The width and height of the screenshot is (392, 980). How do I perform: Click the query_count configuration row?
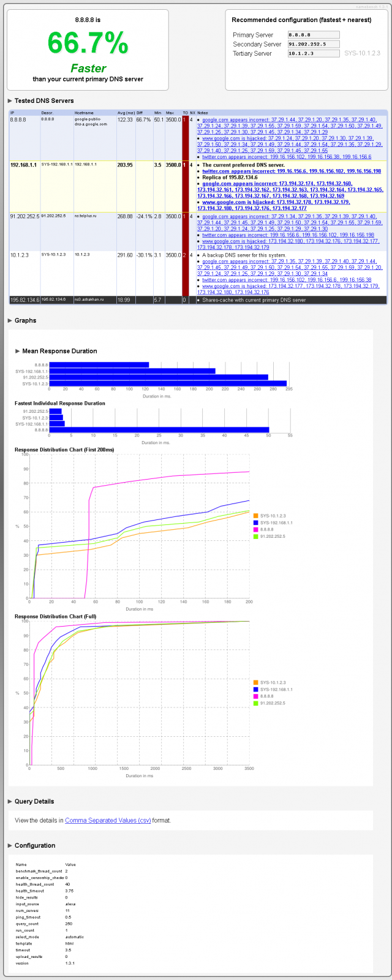(x=43, y=924)
